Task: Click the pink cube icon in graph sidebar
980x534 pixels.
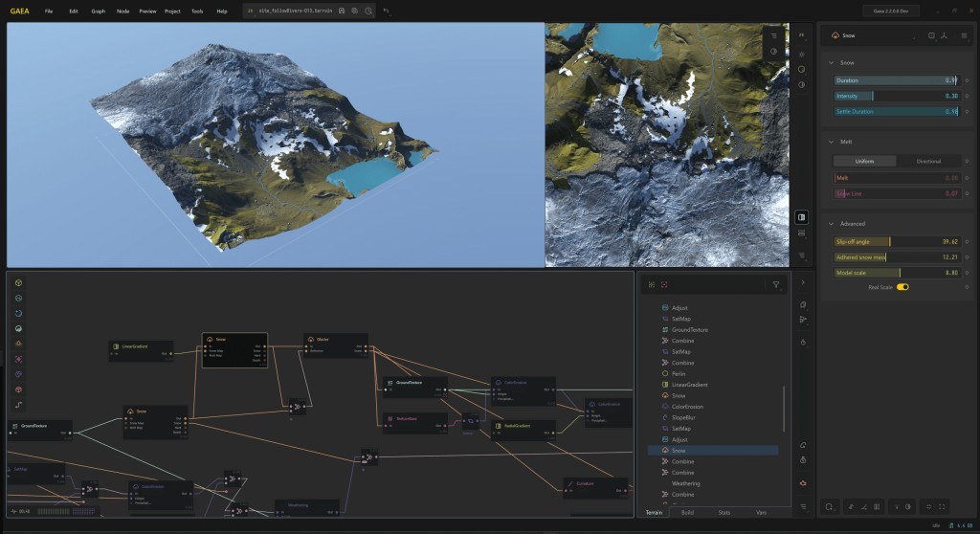Action: coord(18,389)
